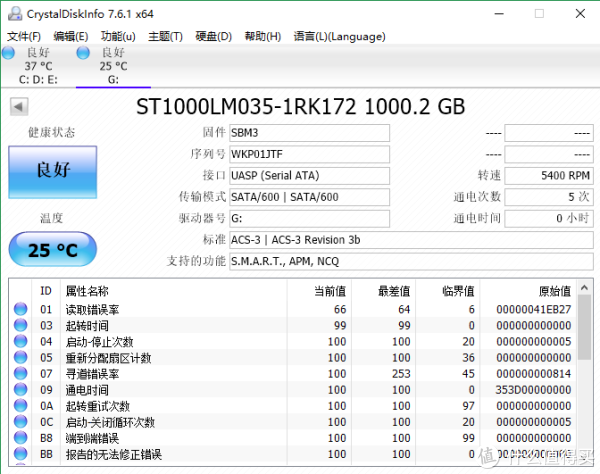Select the 起转时间 attribute name

[x=87, y=326]
